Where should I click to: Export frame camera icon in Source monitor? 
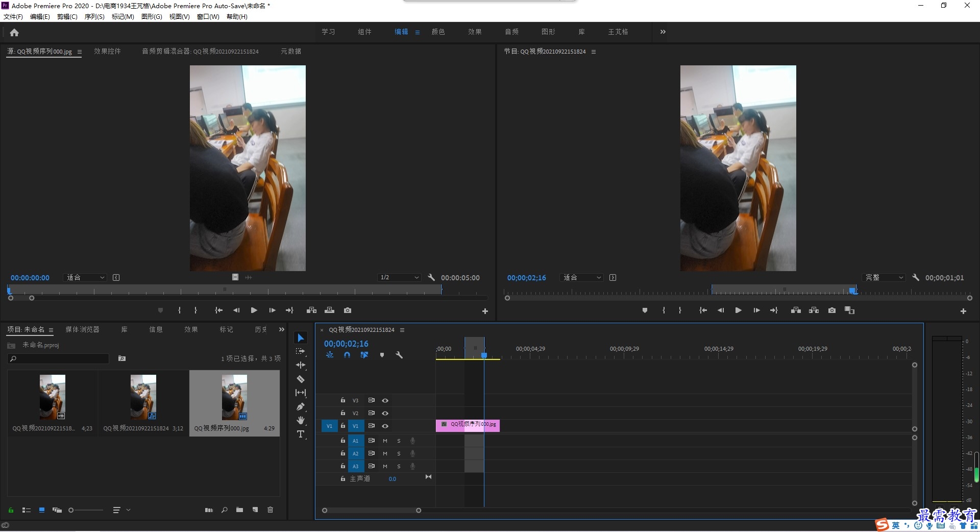point(348,310)
